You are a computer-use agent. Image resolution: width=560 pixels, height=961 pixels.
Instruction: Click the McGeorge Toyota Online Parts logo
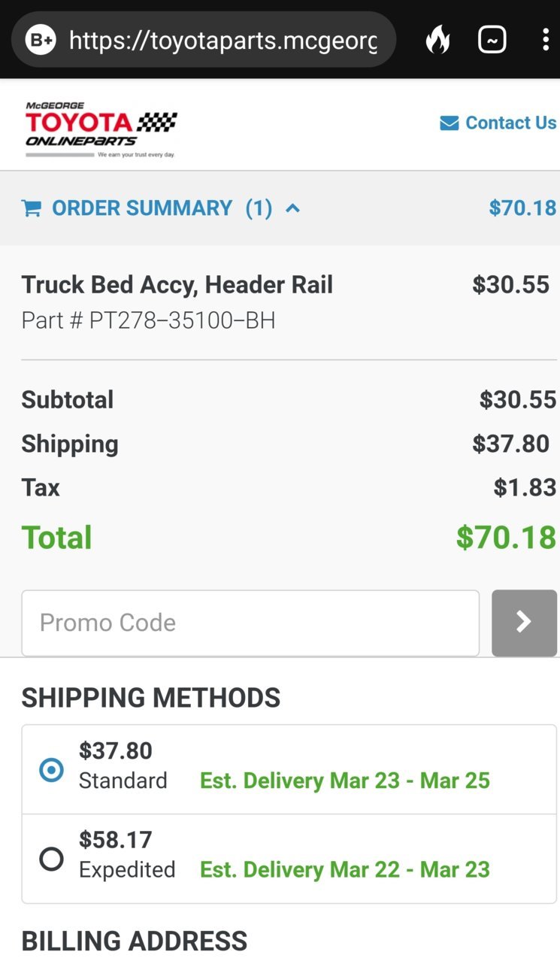point(101,129)
